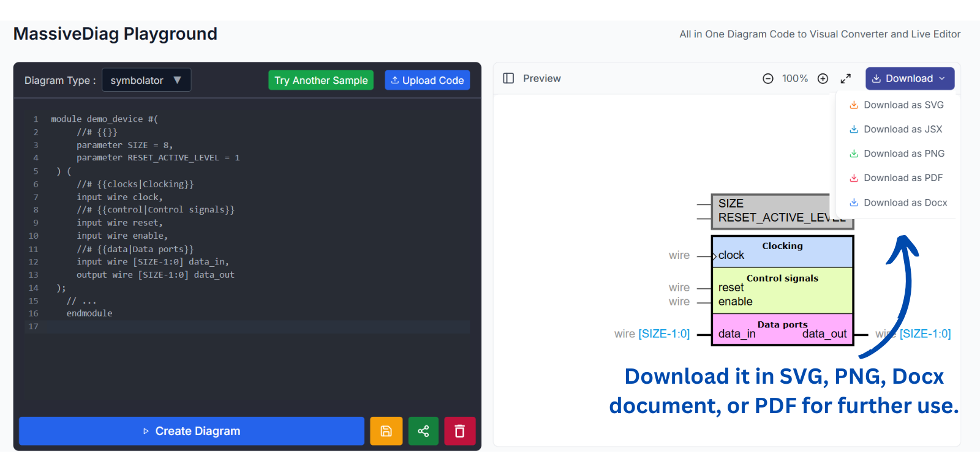Choose Download as JSX
Viewport: 980px width, 459px height.
pyautogui.click(x=895, y=129)
